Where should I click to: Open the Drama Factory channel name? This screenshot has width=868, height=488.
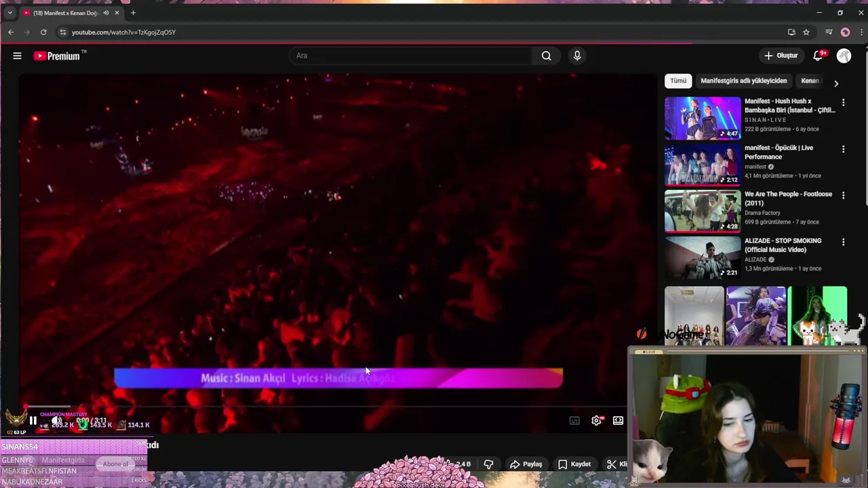click(762, 213)
